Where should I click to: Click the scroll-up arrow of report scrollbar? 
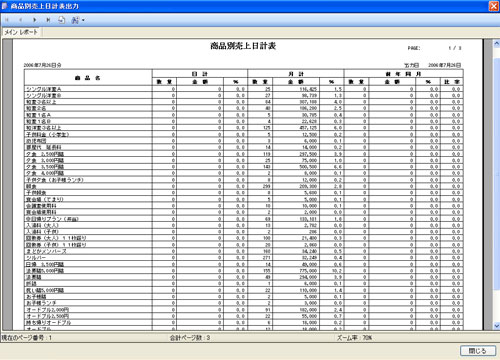point(496,43)
